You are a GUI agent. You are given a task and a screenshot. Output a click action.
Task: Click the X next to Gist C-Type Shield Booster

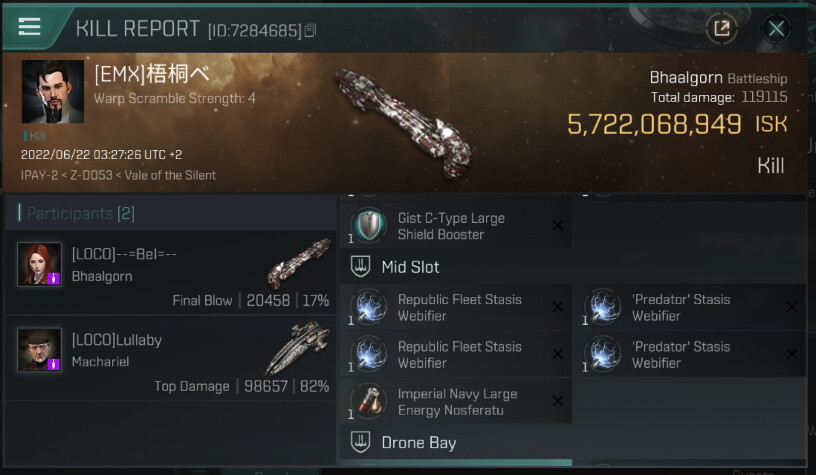(x=557, y=226)
